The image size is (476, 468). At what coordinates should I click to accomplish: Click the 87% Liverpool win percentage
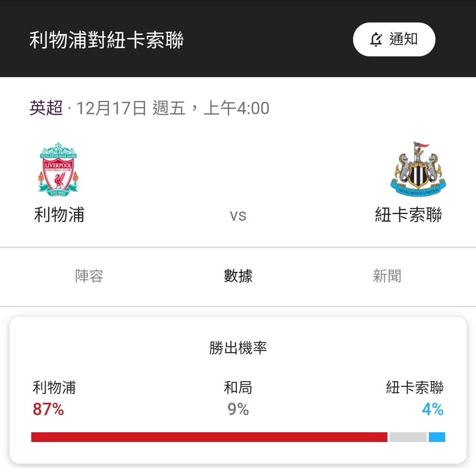48,409
